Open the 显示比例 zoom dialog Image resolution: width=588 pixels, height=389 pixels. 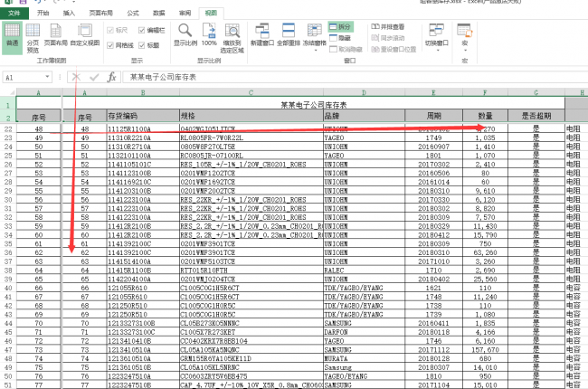tap(185, 35)
